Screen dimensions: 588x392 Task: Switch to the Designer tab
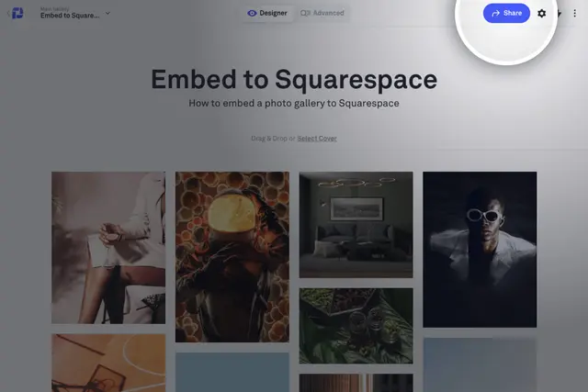(267, 13)
